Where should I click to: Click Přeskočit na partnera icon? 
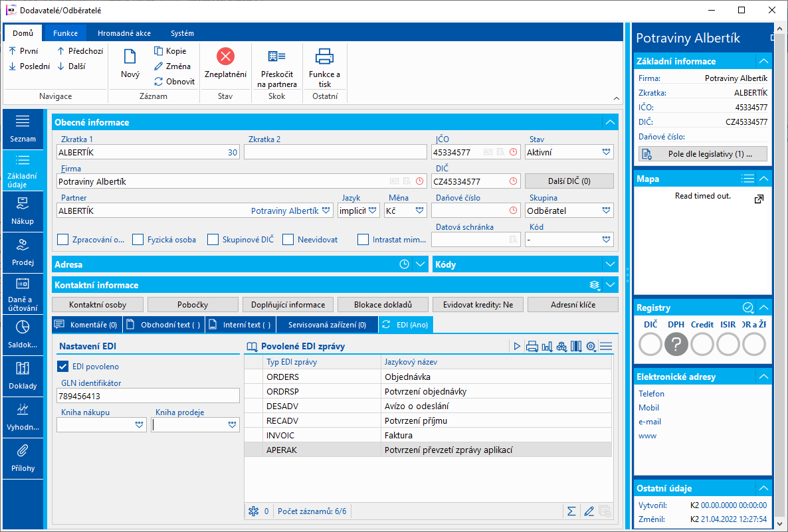(276, 57)
